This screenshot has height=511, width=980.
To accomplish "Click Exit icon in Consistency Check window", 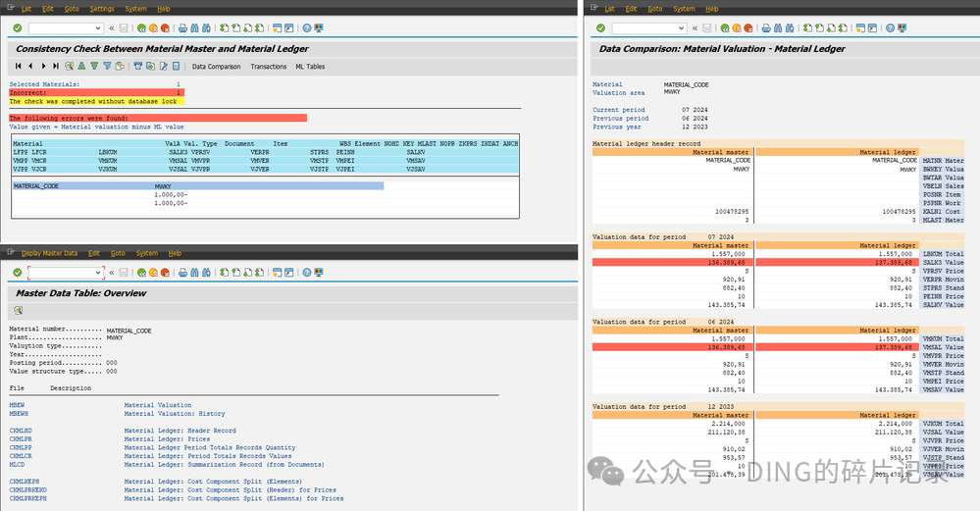I will pyautogui.click(x=153, y=28).
